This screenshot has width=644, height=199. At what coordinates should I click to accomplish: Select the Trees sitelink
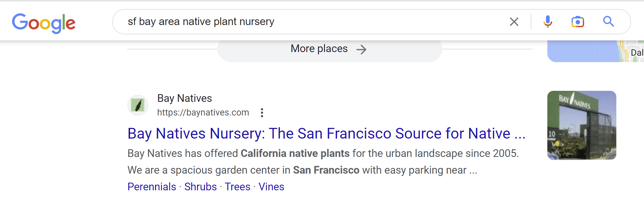(237, 187)
